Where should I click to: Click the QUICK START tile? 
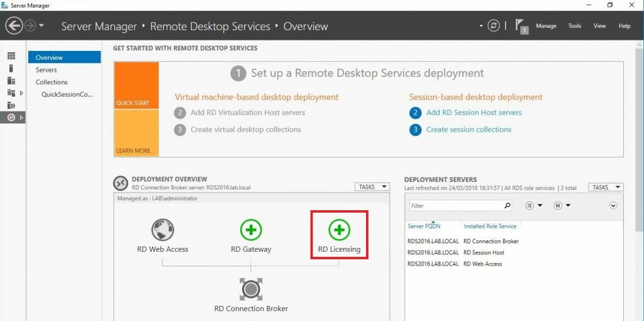[136, 85]
